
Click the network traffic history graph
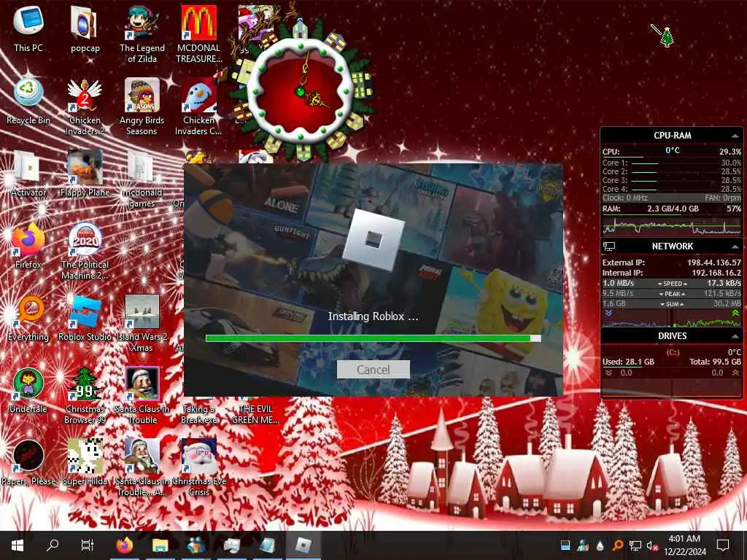672,318
